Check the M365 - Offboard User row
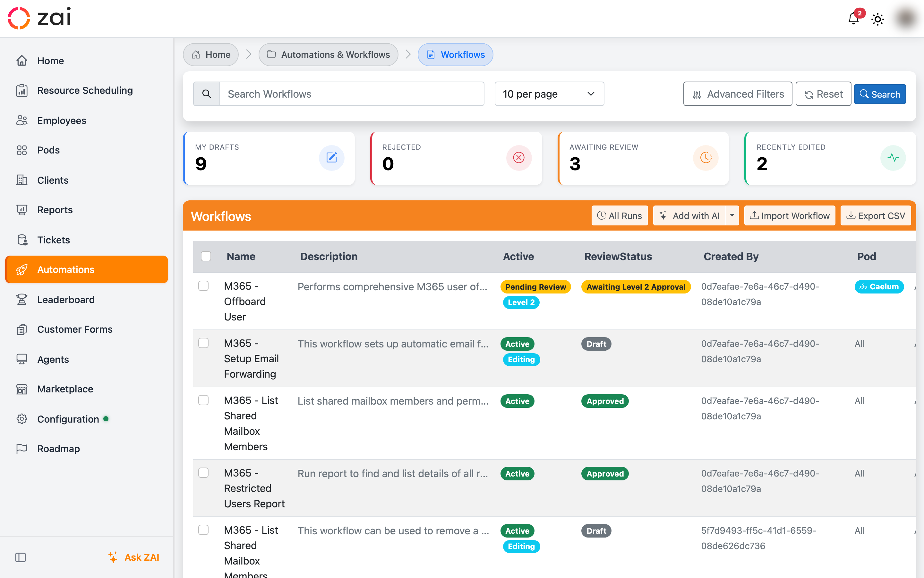This screenshot has width=924, height=578. tap(203, 285)
